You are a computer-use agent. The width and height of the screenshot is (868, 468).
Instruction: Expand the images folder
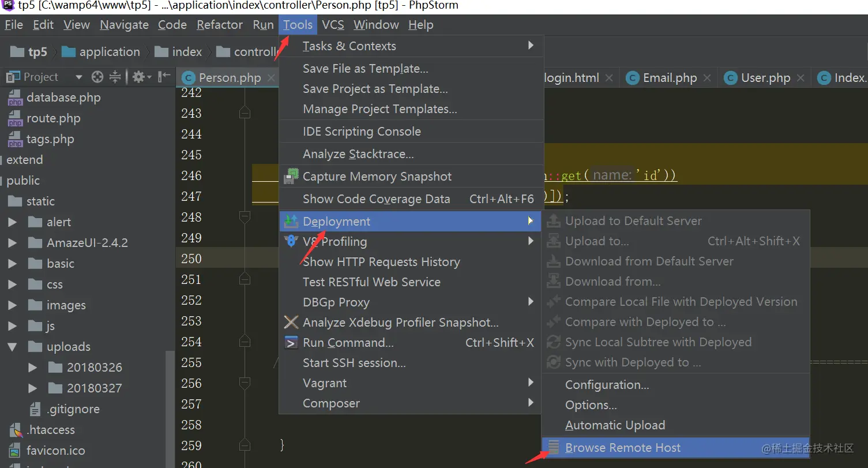[x=12, y=305]
